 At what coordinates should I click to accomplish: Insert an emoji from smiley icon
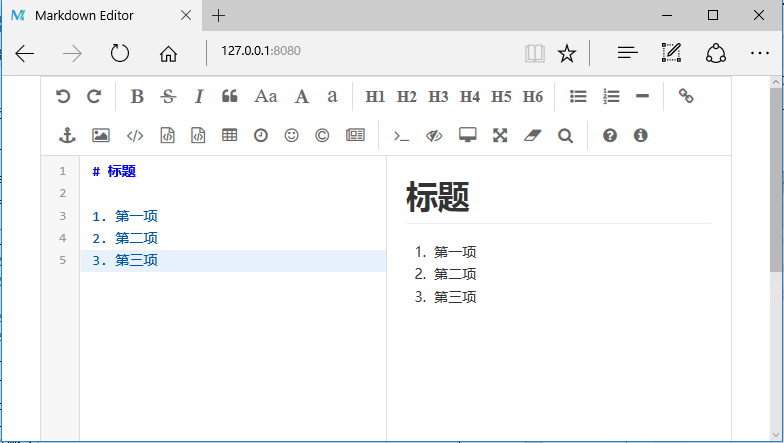point(291,135)
